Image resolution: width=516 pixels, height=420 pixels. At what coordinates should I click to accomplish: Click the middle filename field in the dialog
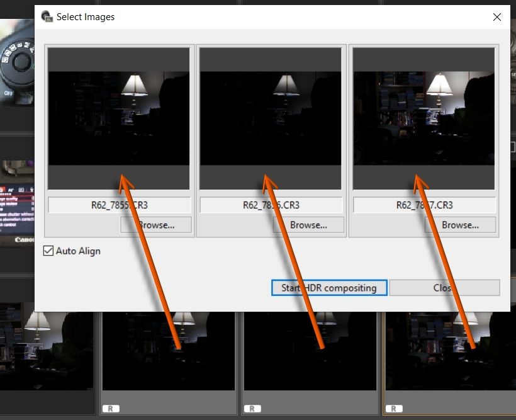[x=271, y=205]
